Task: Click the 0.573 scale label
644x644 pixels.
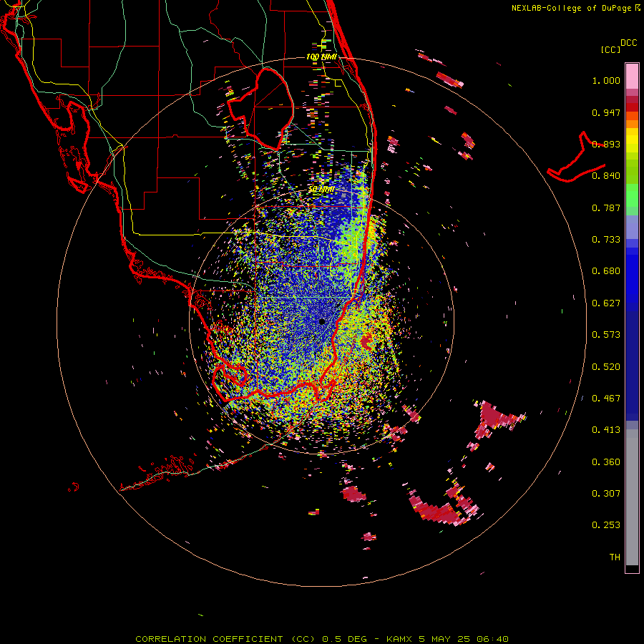Action: [606, 335]
